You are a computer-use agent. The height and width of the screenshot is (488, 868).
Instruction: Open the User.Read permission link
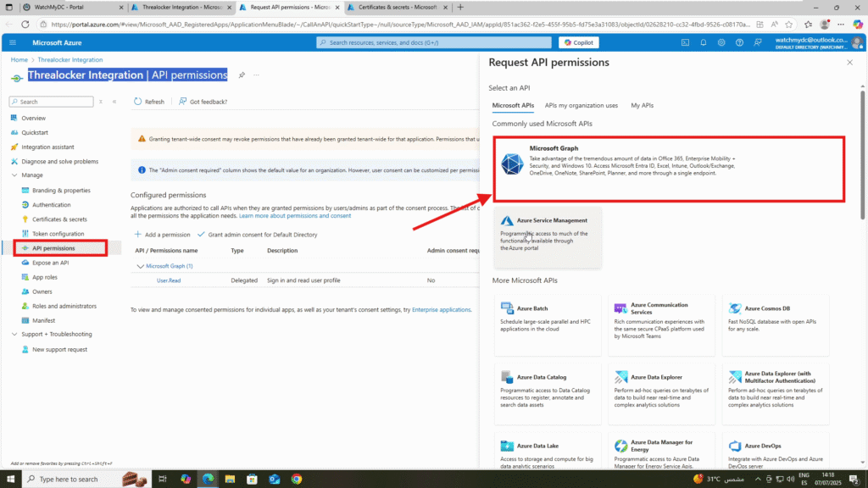pyautogui.click(x=169, y=280)
